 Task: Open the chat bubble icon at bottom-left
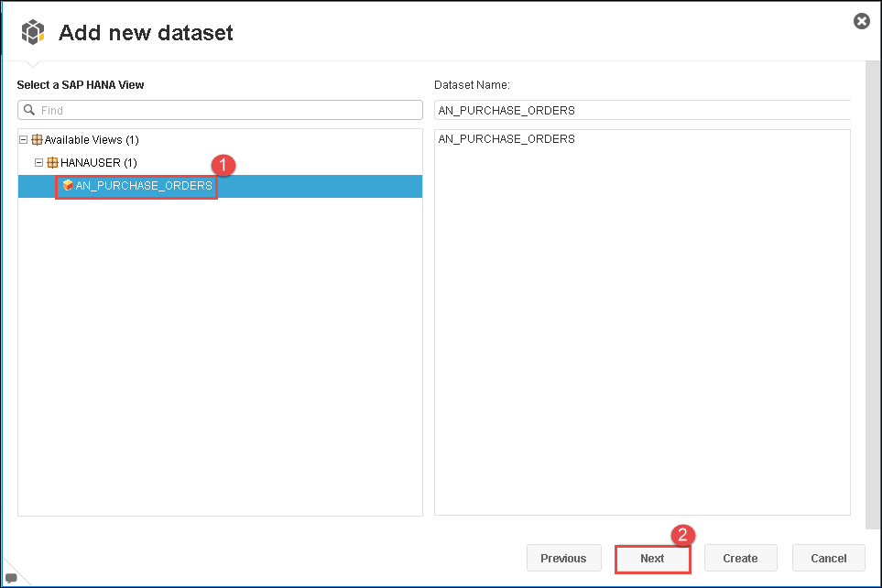pyautogui.click(x=11, y=578)
